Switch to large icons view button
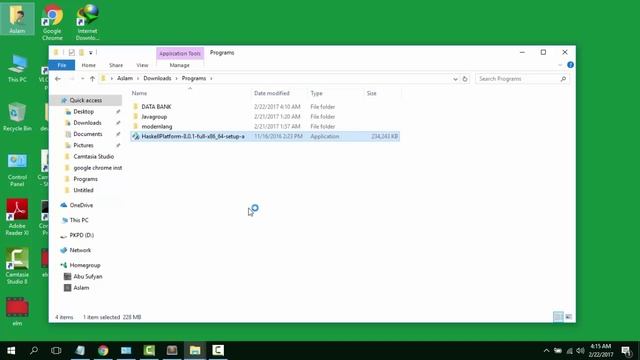640x360 pixels. pyautogui.click(x=568, y=317)
